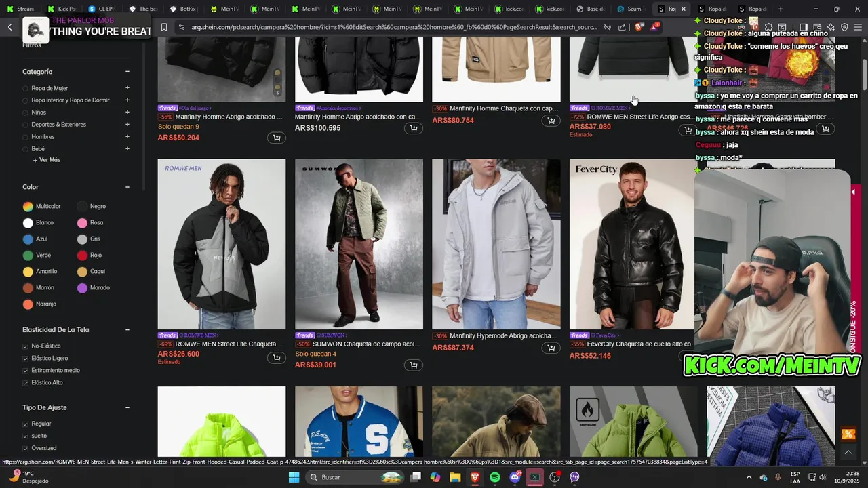Open the FeverCity black leather jacket image
Image resolution: width=868 pixels, height=488 pixels.
pos(632,244)
